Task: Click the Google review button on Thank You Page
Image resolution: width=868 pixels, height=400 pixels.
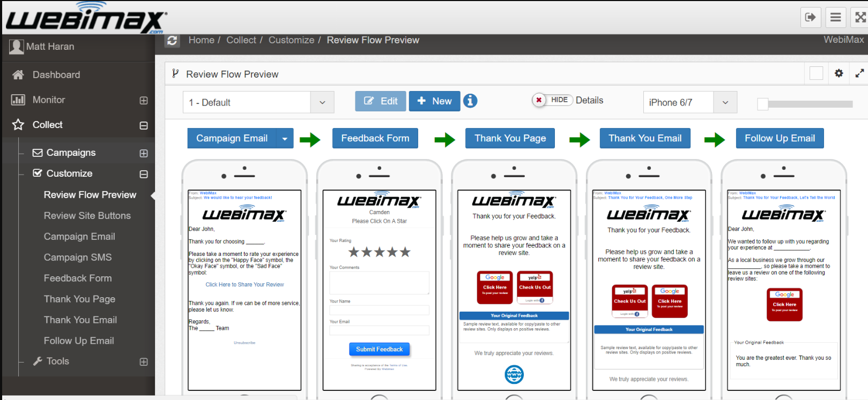Action: (494, 287)
